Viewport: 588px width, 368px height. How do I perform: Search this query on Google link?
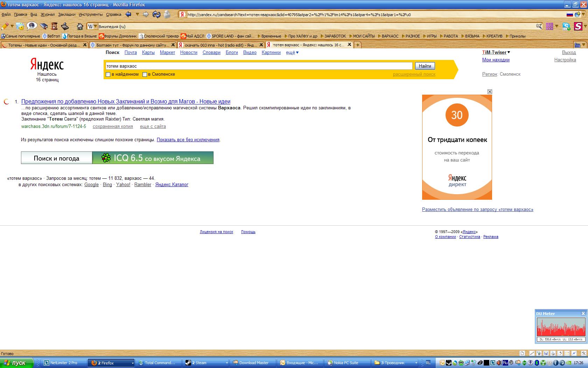click(91, 185)
